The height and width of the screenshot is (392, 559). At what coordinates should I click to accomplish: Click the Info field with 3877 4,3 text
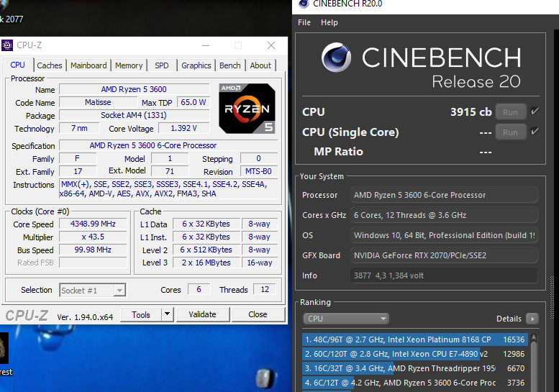[x=444, y=275]
